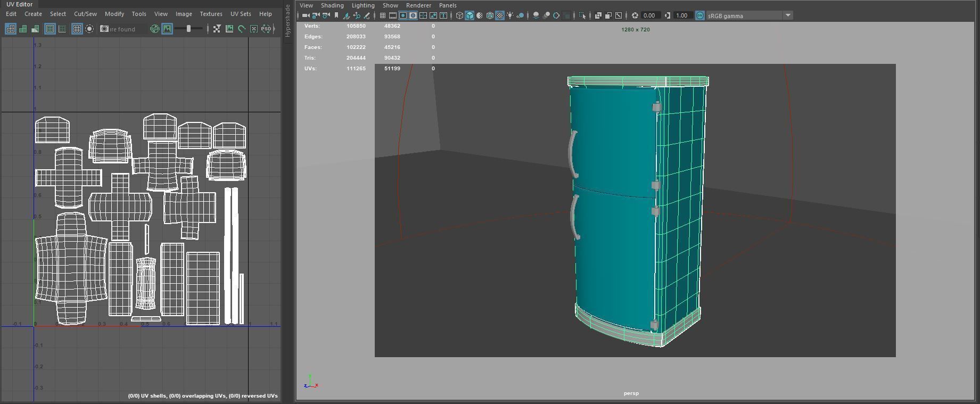Image resolution: width=980 pixels, height=404 pixels.
Task: Enable smooth shade all mode
Action: pos(470,15)
